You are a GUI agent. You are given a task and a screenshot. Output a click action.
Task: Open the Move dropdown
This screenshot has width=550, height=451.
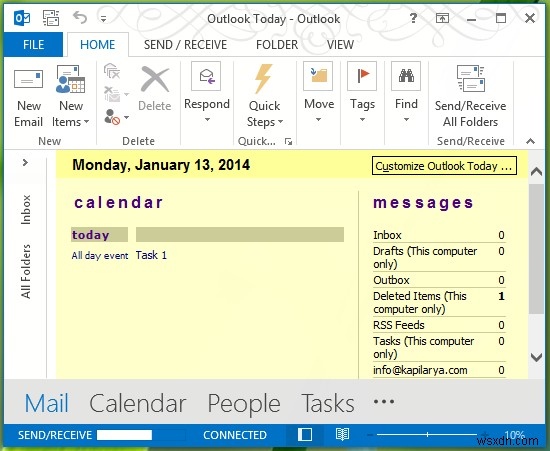[318, 92]
